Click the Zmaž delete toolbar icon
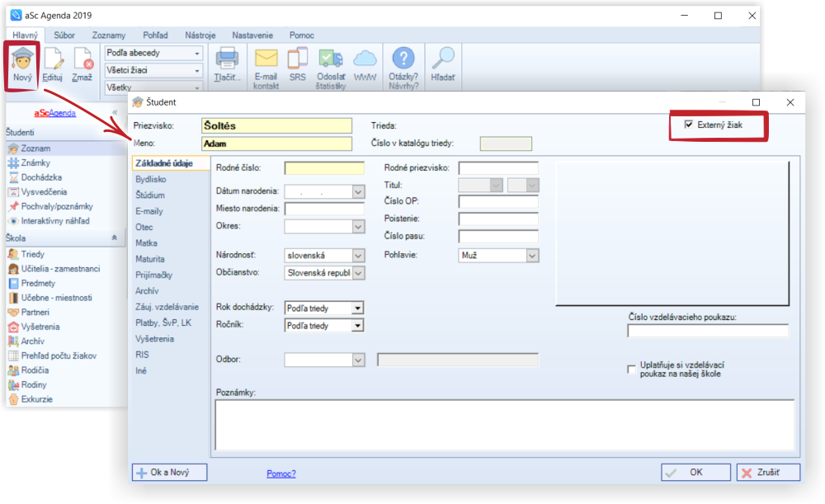This screenshot has height=504, width=825. coord(82,64)
